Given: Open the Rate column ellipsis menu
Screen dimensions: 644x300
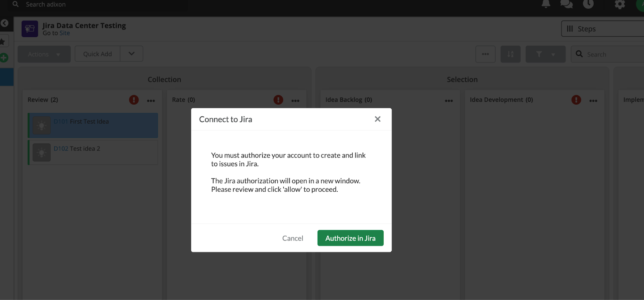Looking at the screenshot, I should pyautogui.click(x=295, y=101).
